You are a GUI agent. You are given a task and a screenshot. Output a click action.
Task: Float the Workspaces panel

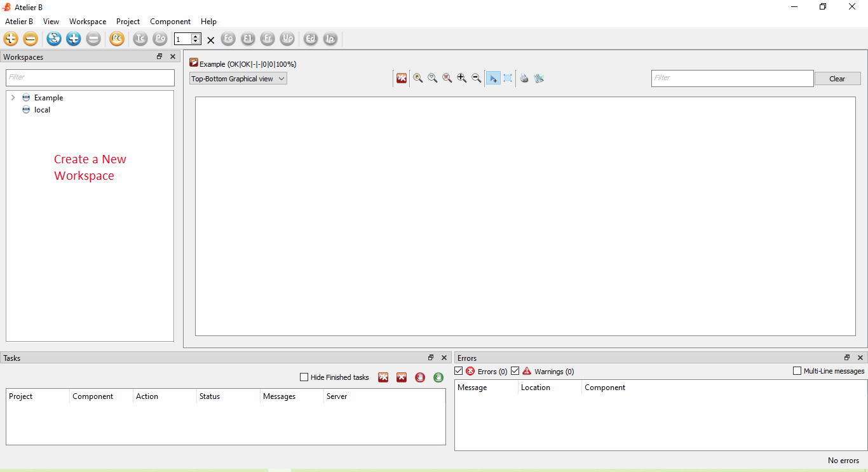[x=160, y=57]
